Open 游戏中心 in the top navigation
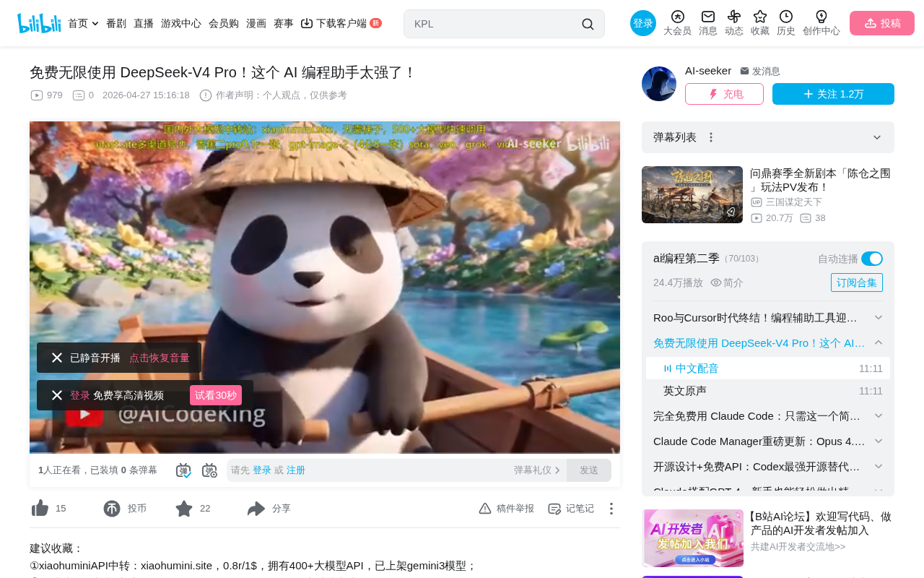The width and height of the screenshot is (924, 578). (181, 23)
